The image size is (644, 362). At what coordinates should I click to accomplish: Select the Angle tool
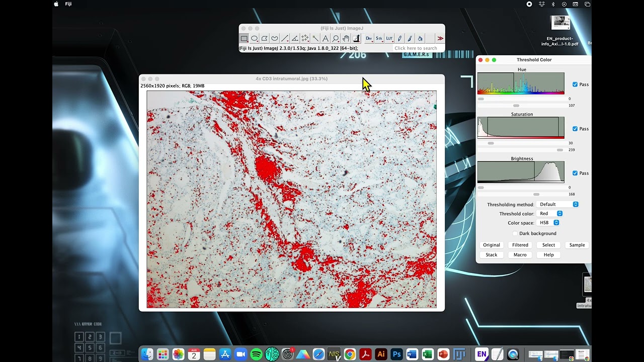[295, 38]
